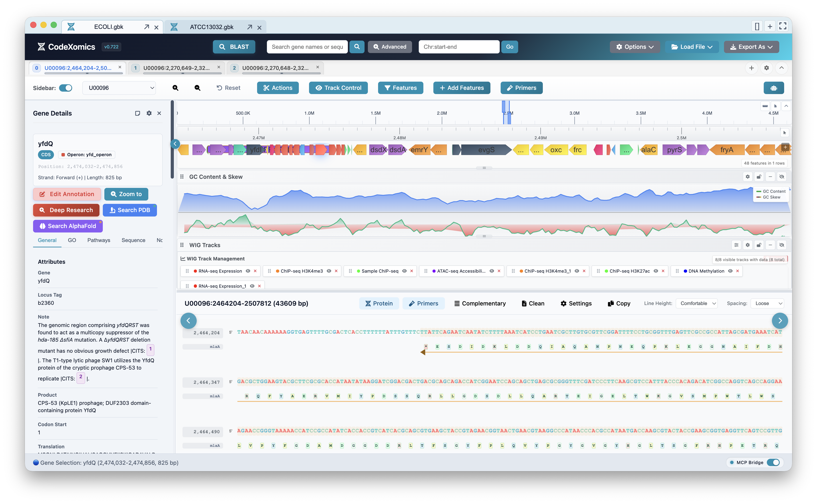Open WIG Tracks settings gear
Screen dimensions: 817x504
[x=748, y=245]
